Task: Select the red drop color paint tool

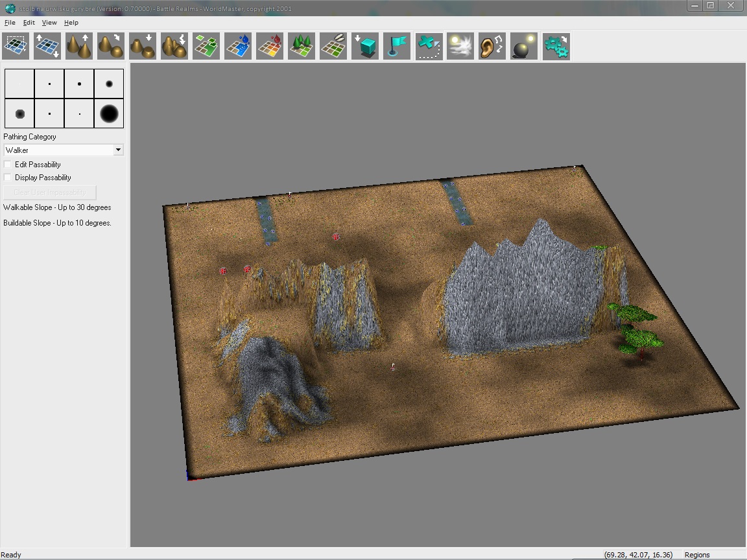Action: 270,46
